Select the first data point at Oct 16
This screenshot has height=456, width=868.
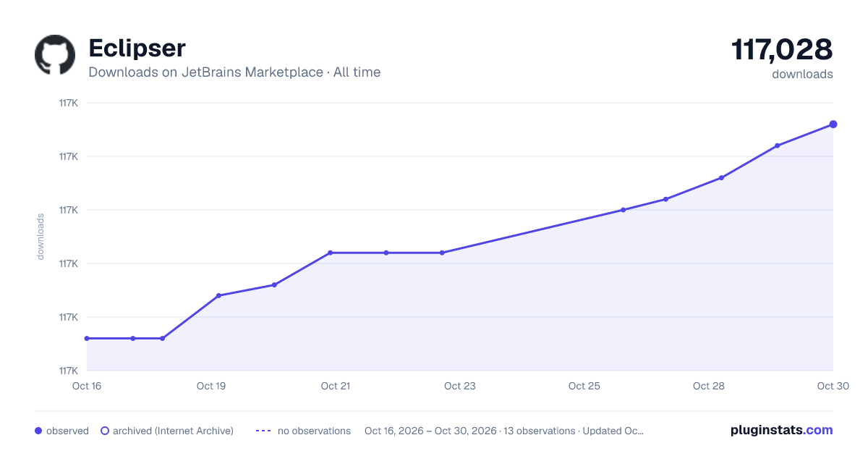pos(87,338)
